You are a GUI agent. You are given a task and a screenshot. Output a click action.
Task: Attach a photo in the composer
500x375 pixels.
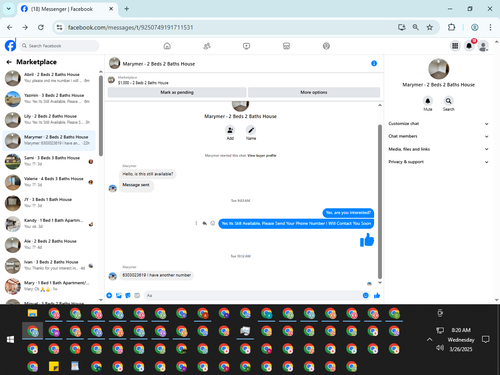(x=119, y=295)
